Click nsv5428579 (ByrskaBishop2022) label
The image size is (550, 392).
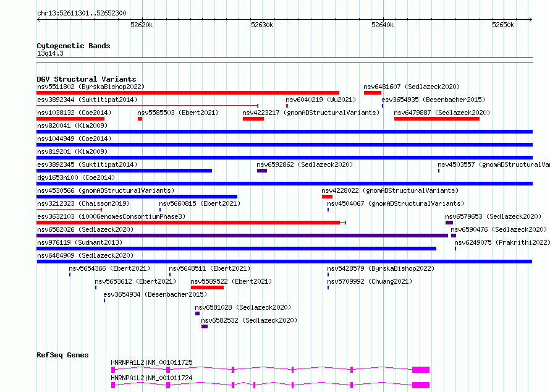381,268
